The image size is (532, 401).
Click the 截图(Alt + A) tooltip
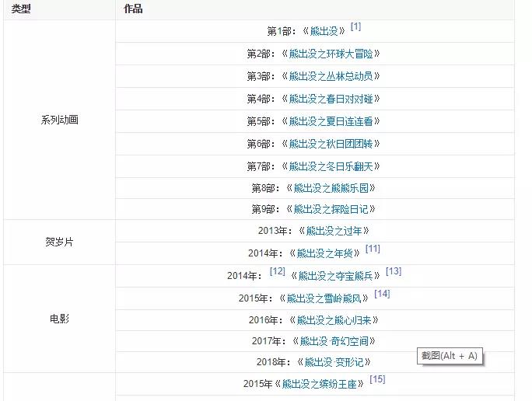click(x=450, y=356)
